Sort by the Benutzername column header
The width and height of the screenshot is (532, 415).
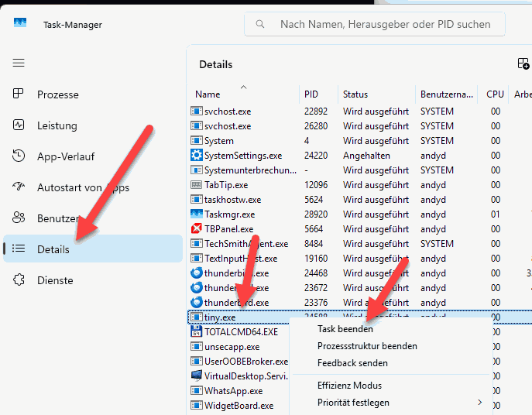click(x=447, y=94)
